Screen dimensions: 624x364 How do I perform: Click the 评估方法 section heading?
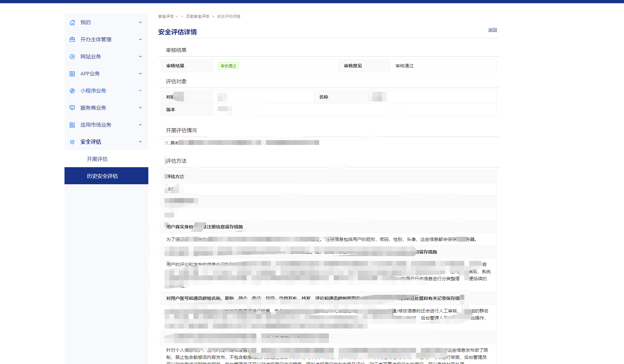coord(176,161)
